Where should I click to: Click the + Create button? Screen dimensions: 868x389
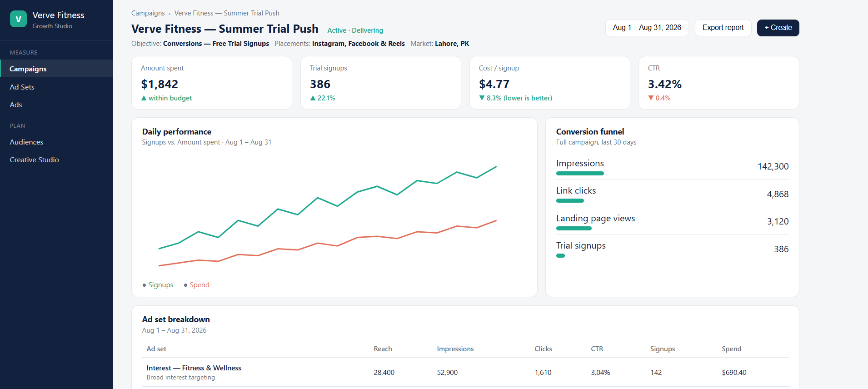tap(778, 28)
